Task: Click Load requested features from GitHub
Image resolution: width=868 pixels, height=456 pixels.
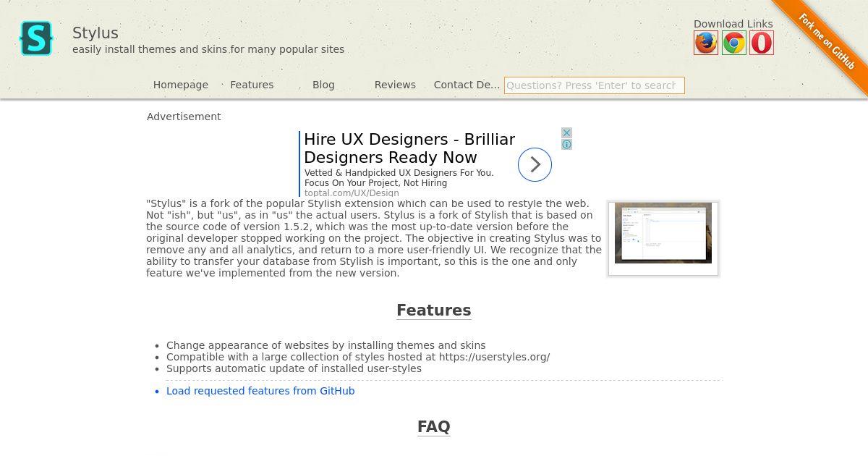Action: [x=260, y=391]
